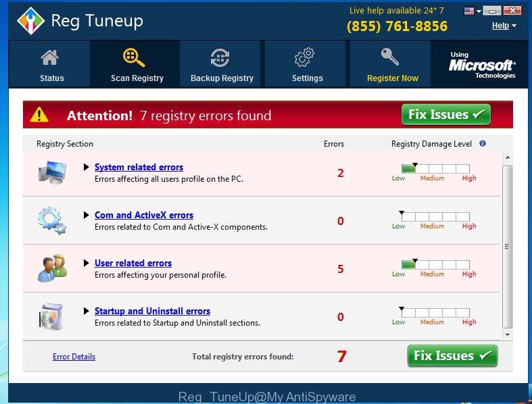Click the Registry Section column header

pyautogui.click(x=64, y=144)
